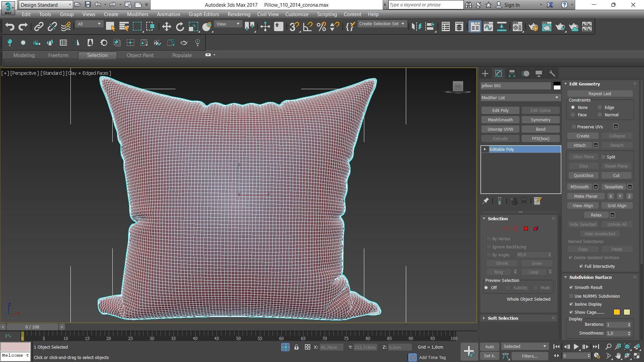Open the Curve Editor icon

pyautogui.click(x=488, y=27)
